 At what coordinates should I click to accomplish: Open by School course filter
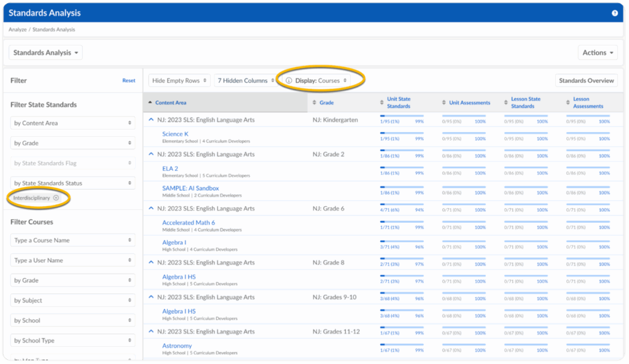[x=72, y=320]
